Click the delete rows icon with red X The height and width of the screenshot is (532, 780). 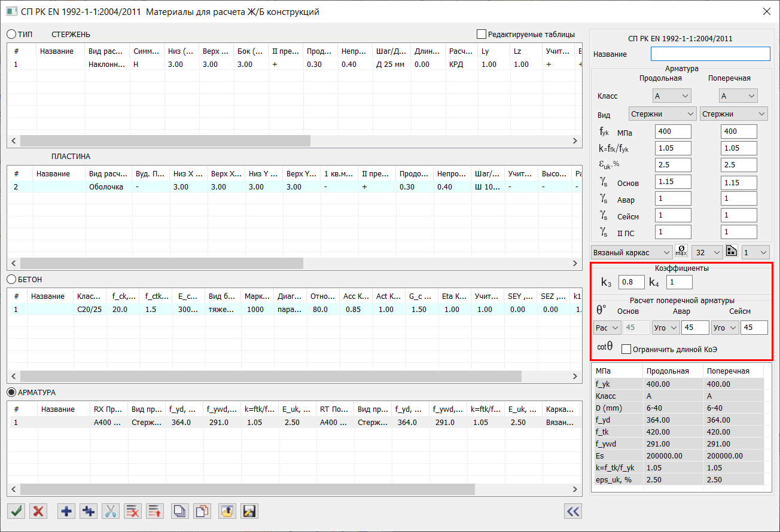click(x=133, y=511)
